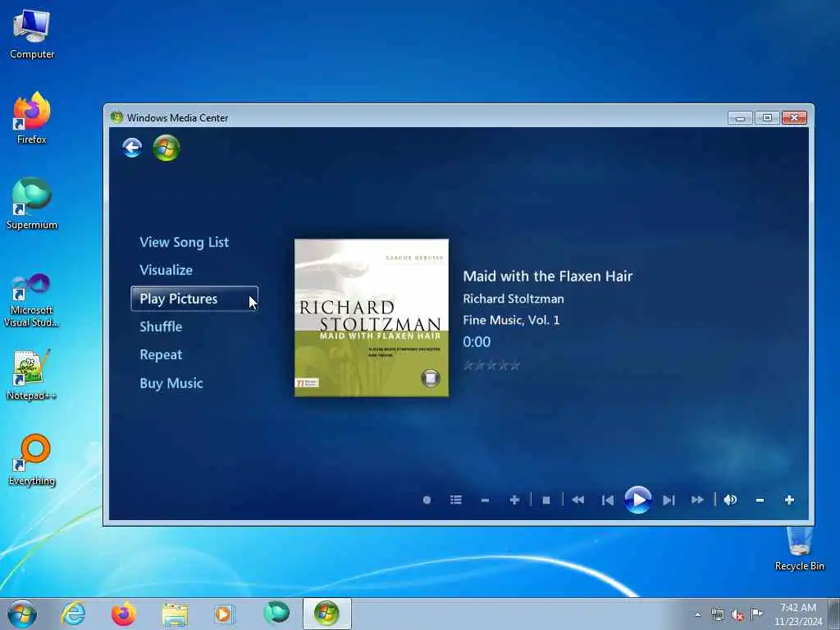Skip to next track

pyautogui.click(x=669, y=500)
